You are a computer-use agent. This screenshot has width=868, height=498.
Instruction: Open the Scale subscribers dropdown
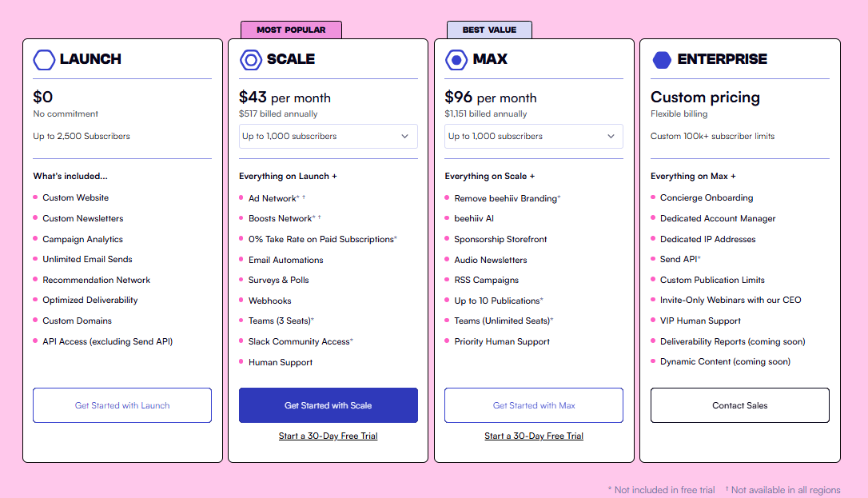pyautogui.click(x=328, y=136)
